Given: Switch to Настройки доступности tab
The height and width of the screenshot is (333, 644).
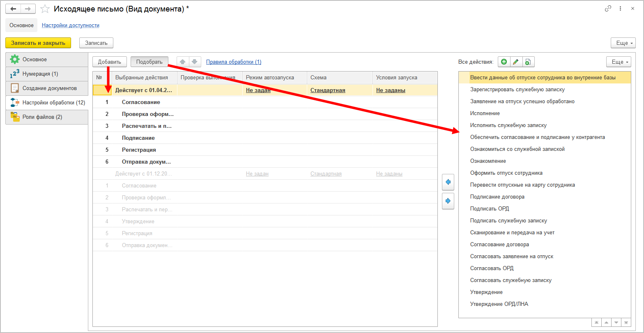Looking at the screenshot, I should point(71,25).
